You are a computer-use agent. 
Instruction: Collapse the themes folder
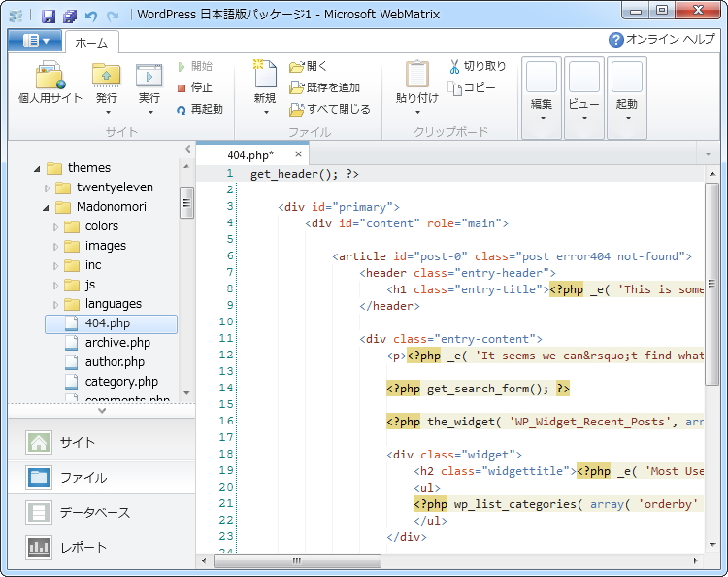(x=37, y=169)
